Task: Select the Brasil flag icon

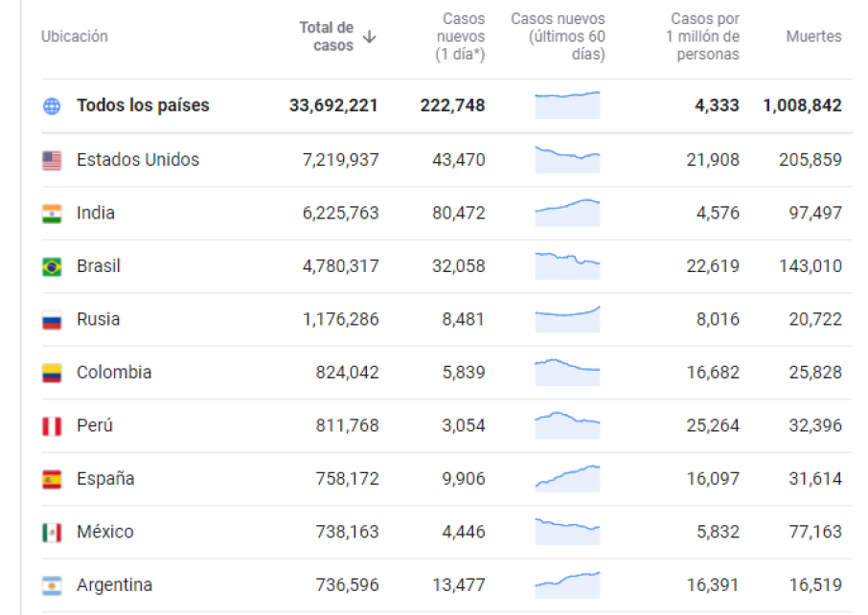Action: tap(52, 266)
